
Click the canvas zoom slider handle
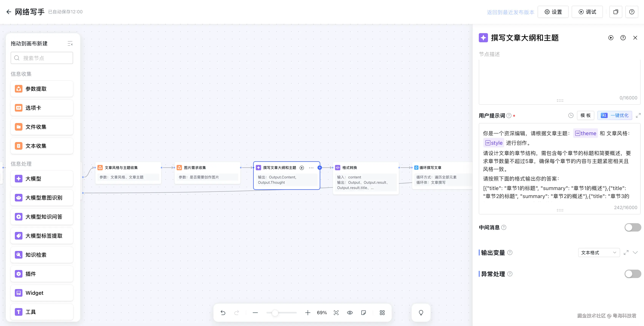[x=275, y=313]
